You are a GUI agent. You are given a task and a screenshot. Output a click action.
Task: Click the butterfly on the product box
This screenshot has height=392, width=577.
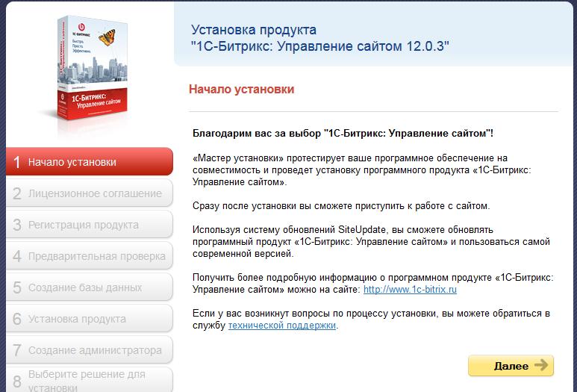click(107, 37)
